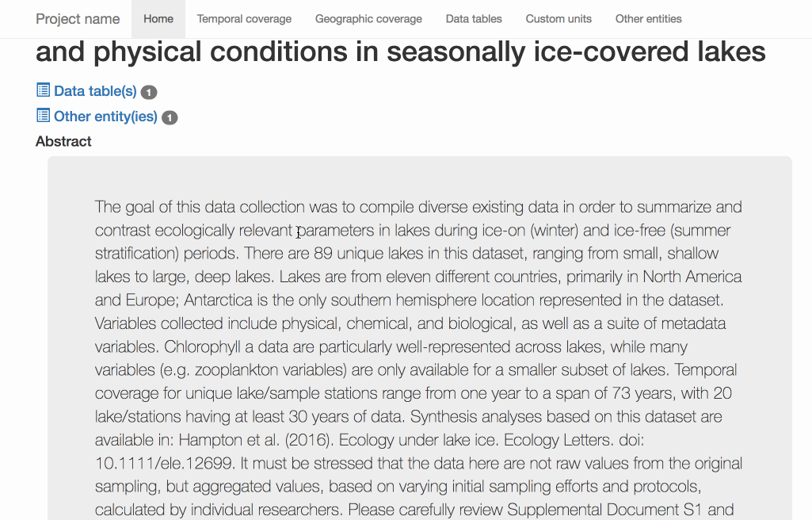Click the page title about ice-covered lakes
Image resolution: width=812 pixels, height=520 pixels.
click(x=400, y=52)
